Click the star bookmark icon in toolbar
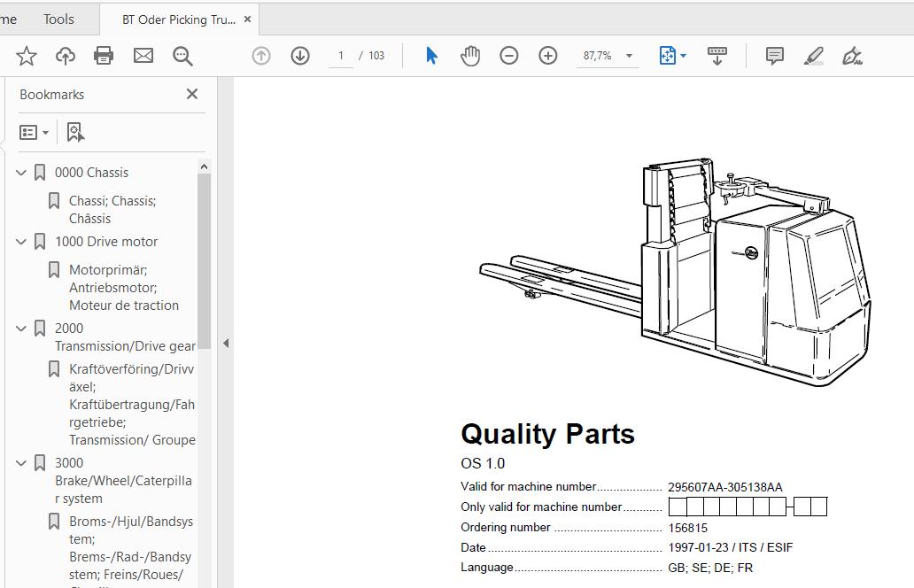 (x=27, y=56)
